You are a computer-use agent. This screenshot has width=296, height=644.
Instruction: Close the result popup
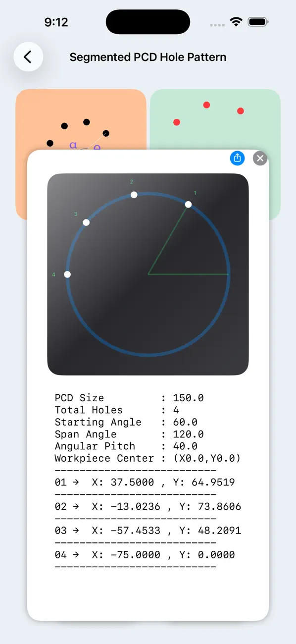pyautogui.click(x=260, y=158)
